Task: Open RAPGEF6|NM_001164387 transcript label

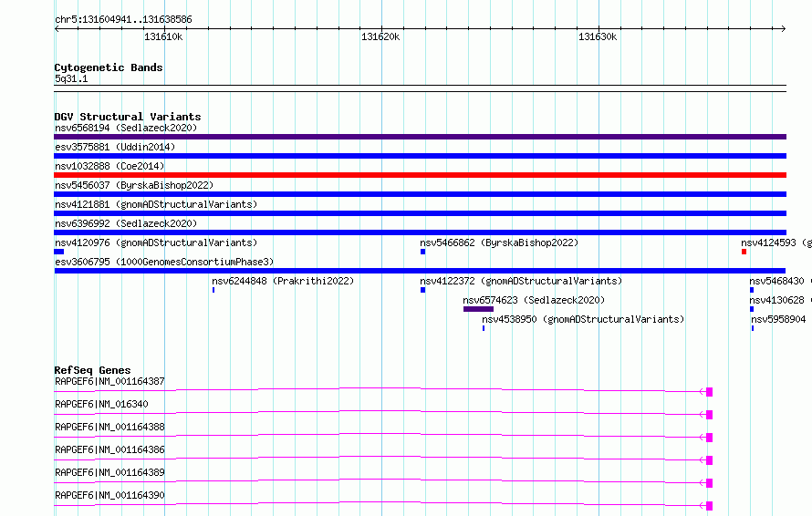Action: click(x=109, y=381)
